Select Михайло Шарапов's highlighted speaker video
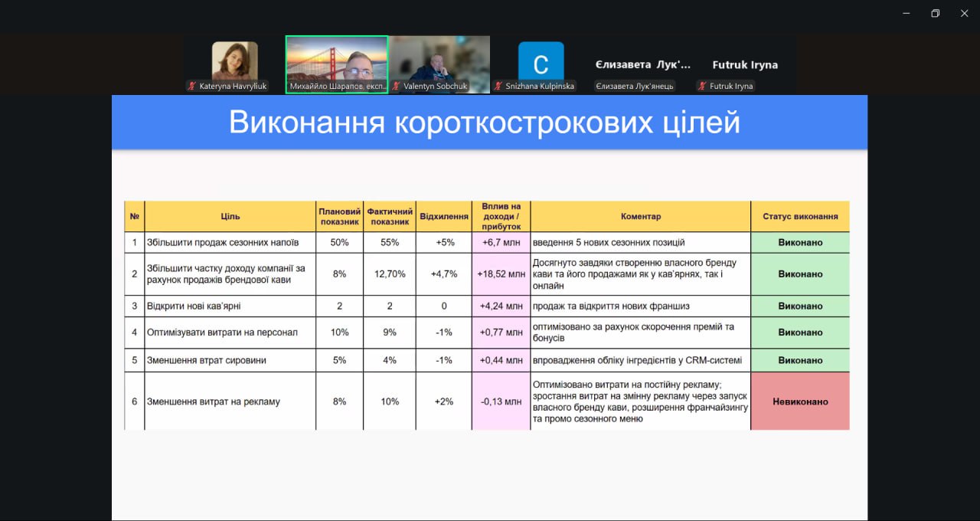980x521 pixels. (336, 63)
